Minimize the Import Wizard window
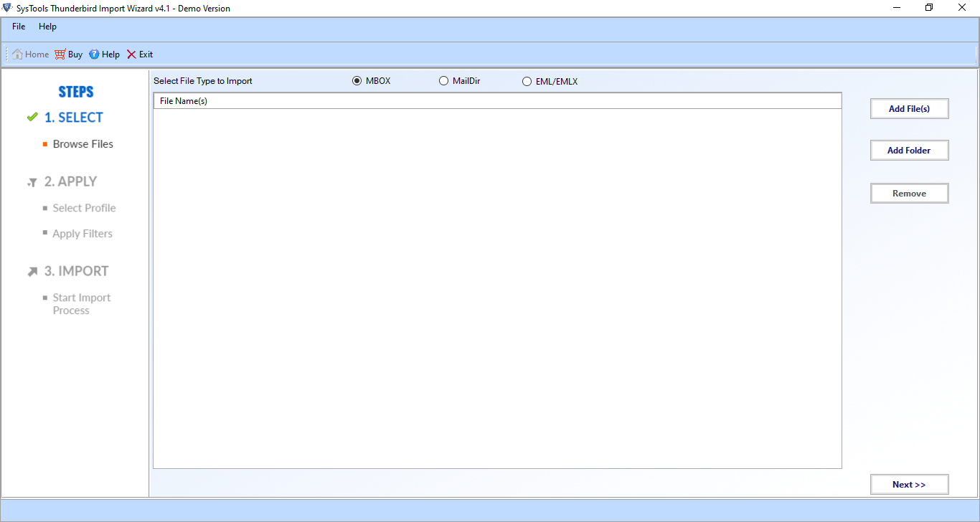Screen dimensions: 980x522 click(897, 8)
